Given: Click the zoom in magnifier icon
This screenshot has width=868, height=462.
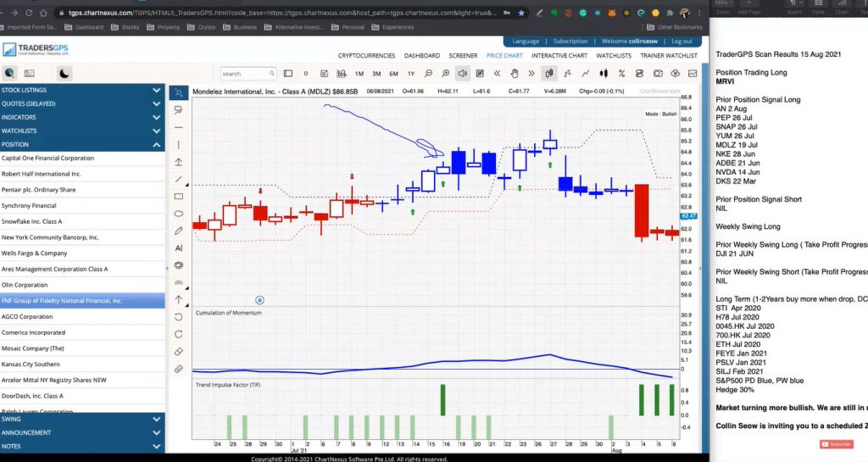Looking at the screenshot, I should (446, 73).
